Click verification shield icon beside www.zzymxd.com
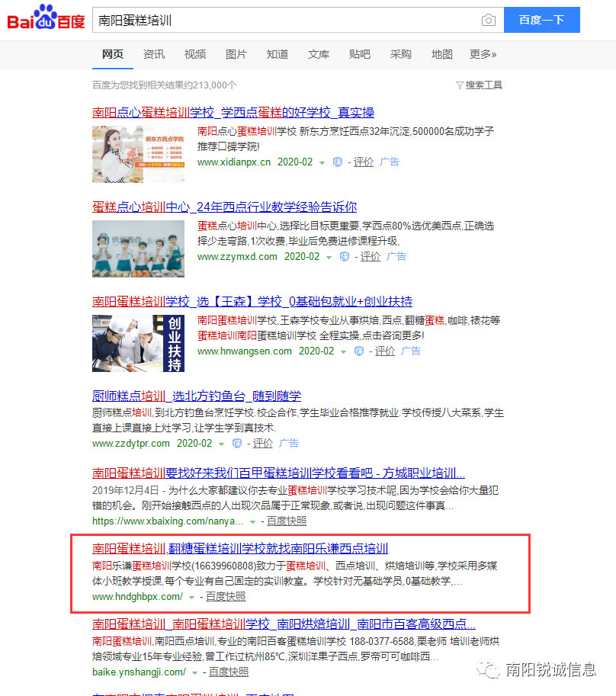The image size is (616, 696). (x=345, y=257)
